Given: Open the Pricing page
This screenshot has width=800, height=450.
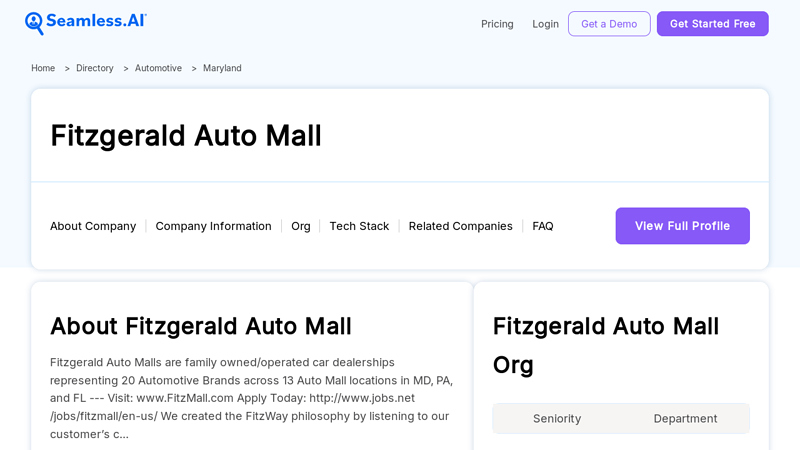Looking at the screenshot, I should pos(497,24).
